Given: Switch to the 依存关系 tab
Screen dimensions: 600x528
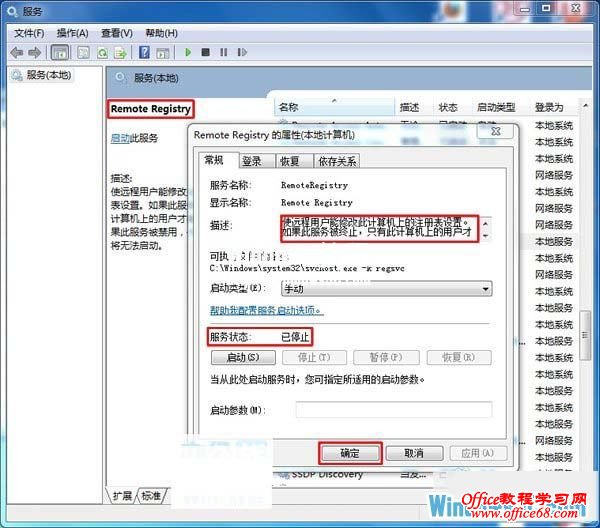Looking at the screenshot, I should [337, 161].
